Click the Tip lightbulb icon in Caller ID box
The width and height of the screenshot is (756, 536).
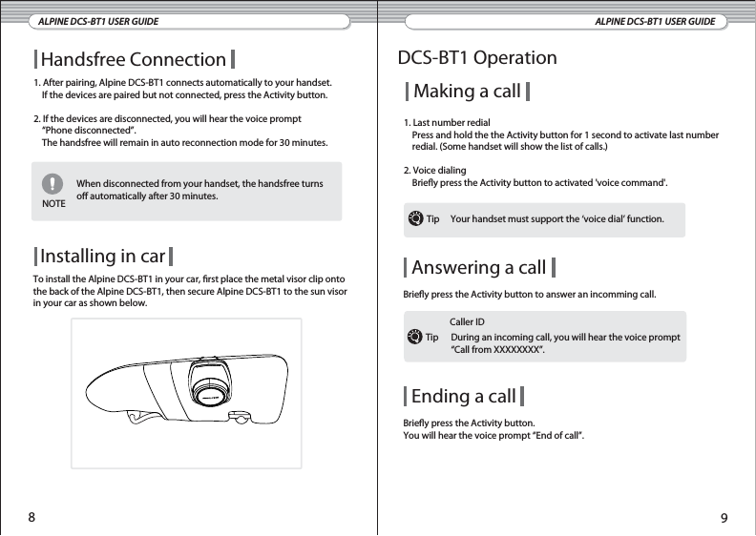coord(414,337)
